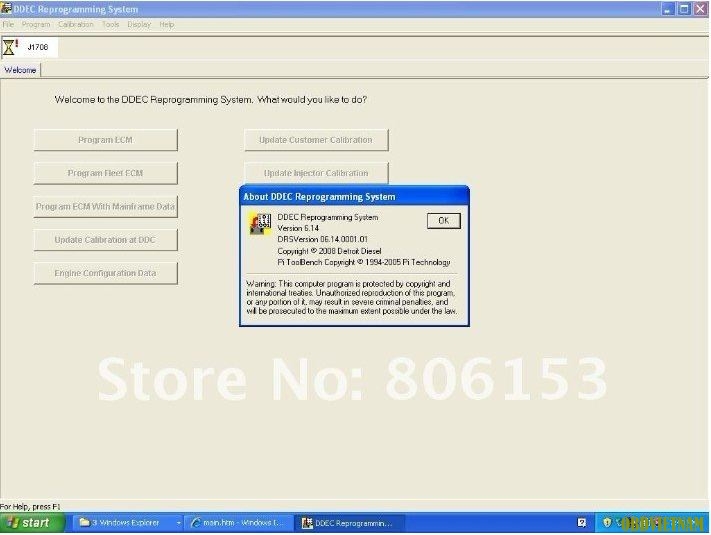Screen dimensions: 711x535
Task: Click the welcome message heading text
Action: (x=211, y=100)
